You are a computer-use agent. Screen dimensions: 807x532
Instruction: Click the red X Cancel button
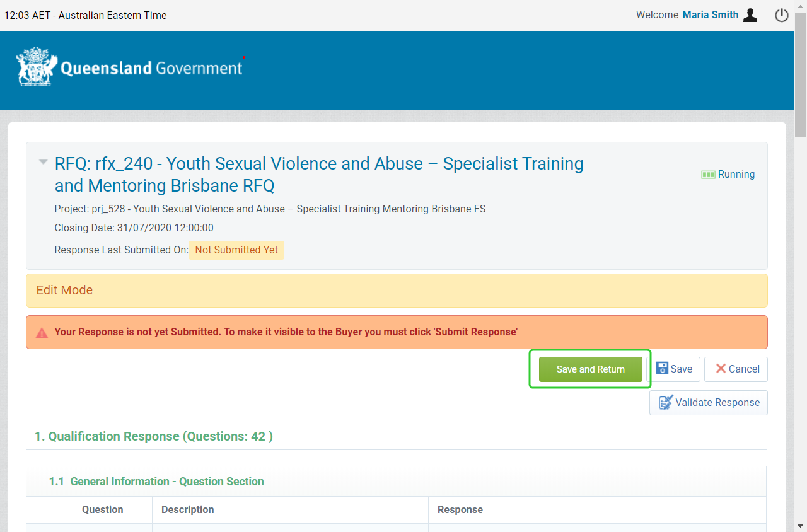(x=736, y=369)
